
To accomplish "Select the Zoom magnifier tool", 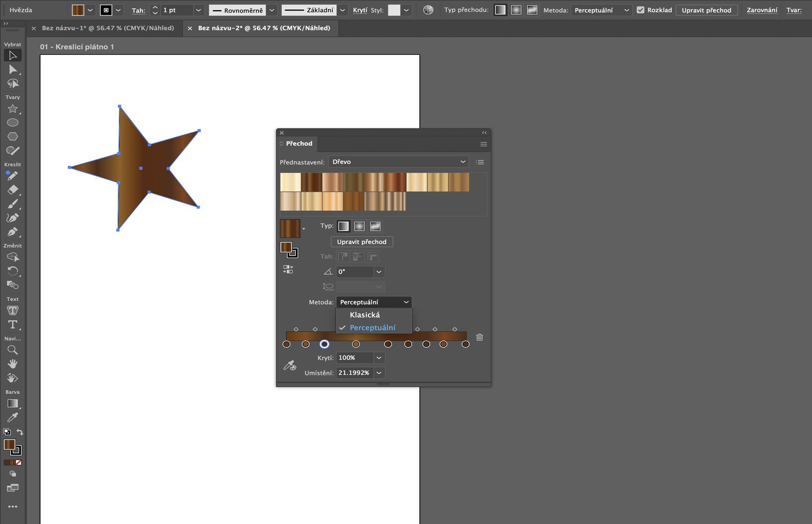I will pos(13,350).
